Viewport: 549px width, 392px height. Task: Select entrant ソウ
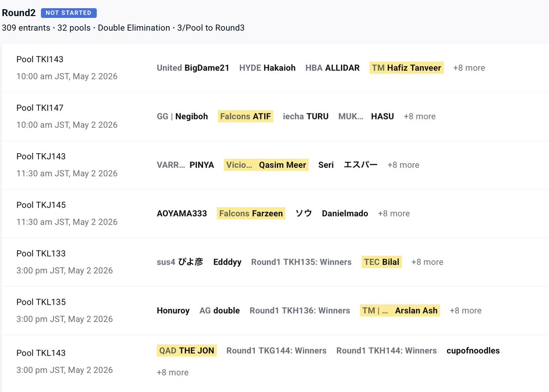point(304,213)
